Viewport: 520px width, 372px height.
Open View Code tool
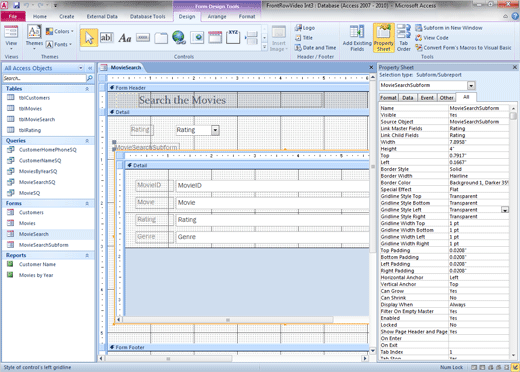(432, 38)
